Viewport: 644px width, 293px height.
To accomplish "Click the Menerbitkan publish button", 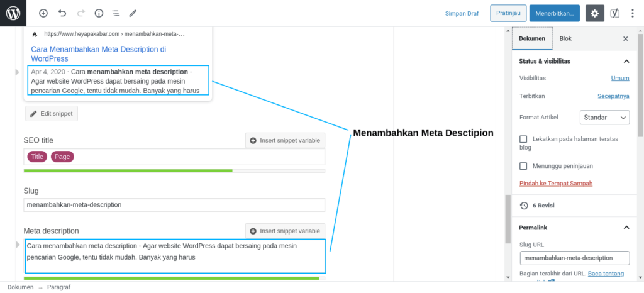I will (x=555, y=13).
